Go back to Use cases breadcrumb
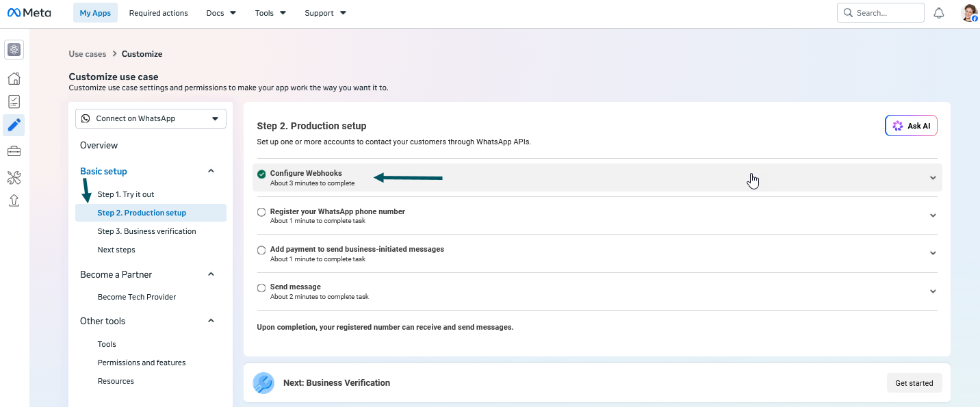980x407 pixels. click(x=88, y=54)
